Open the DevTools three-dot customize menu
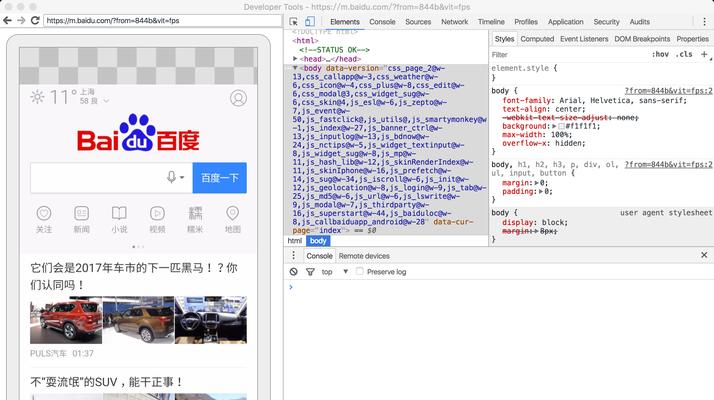 [704, 22]
